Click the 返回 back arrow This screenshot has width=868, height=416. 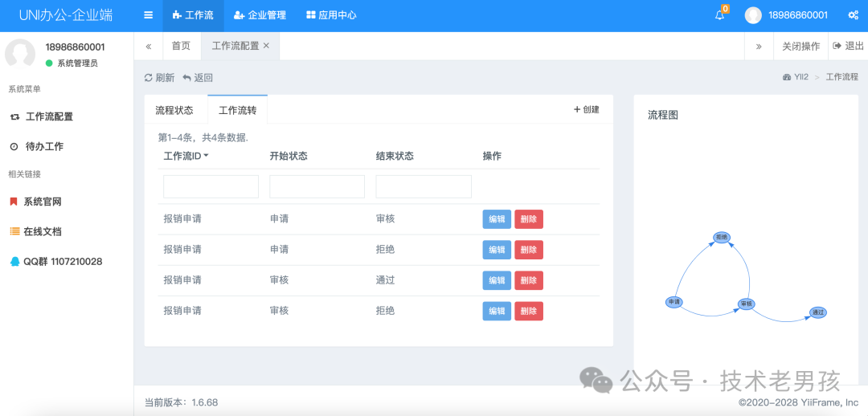coord(187,78)
